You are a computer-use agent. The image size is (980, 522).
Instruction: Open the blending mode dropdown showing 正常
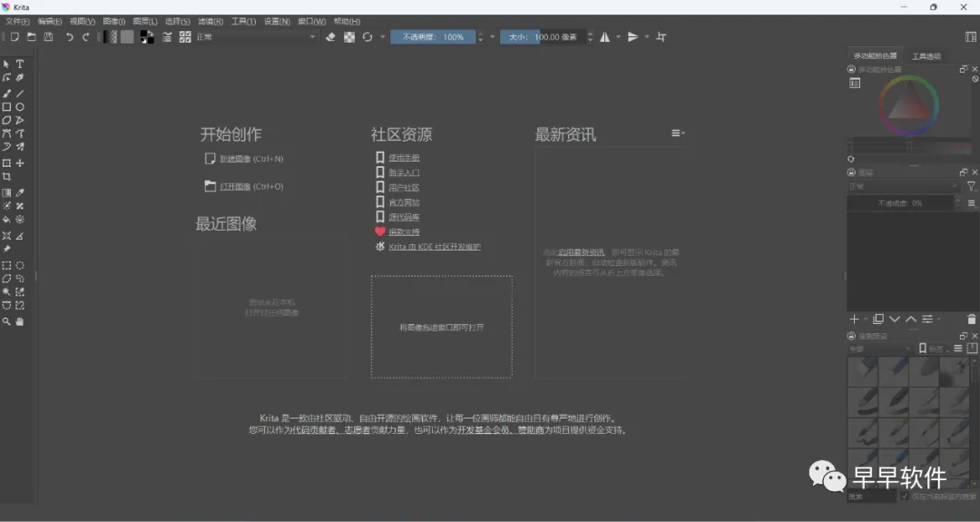tap(256, 37)
